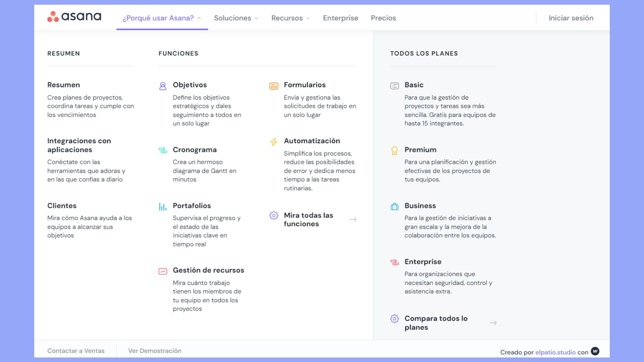Click the TODOS LOS PLANES section header

click(424, 53)
